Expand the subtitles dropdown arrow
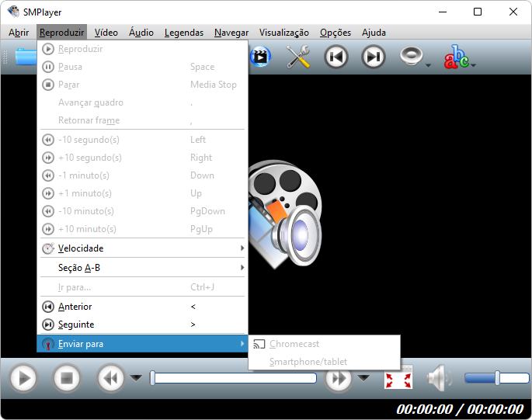This screenshot has width=532, height=420. tap(473, 65)
